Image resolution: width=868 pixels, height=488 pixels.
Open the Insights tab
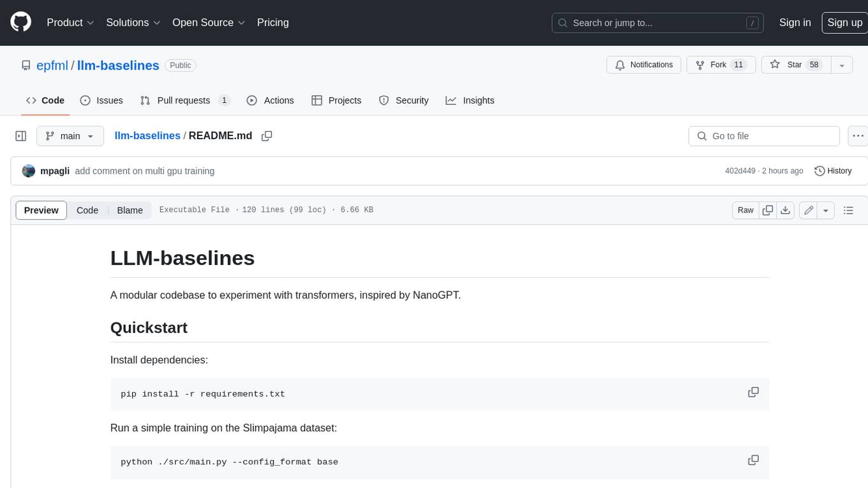tap(470, 100)
